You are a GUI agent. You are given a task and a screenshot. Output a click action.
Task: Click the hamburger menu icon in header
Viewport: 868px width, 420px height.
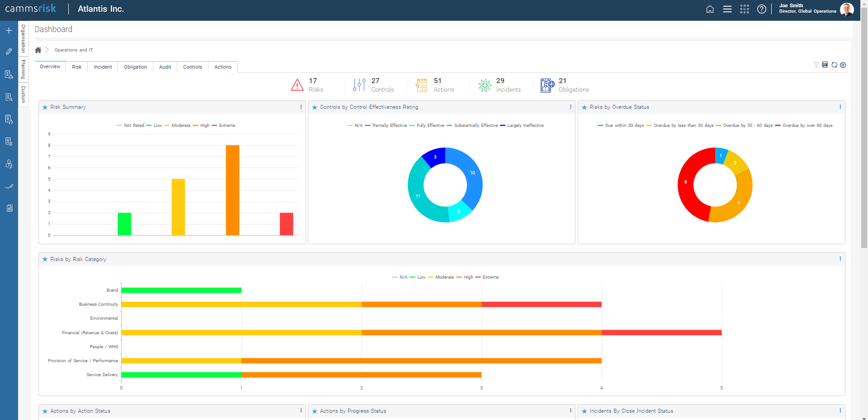tap(727, 9)
